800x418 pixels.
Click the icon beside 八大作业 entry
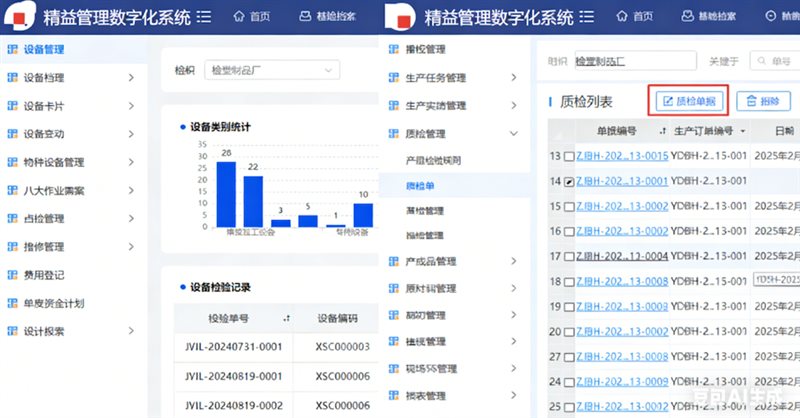coord(12,190)
